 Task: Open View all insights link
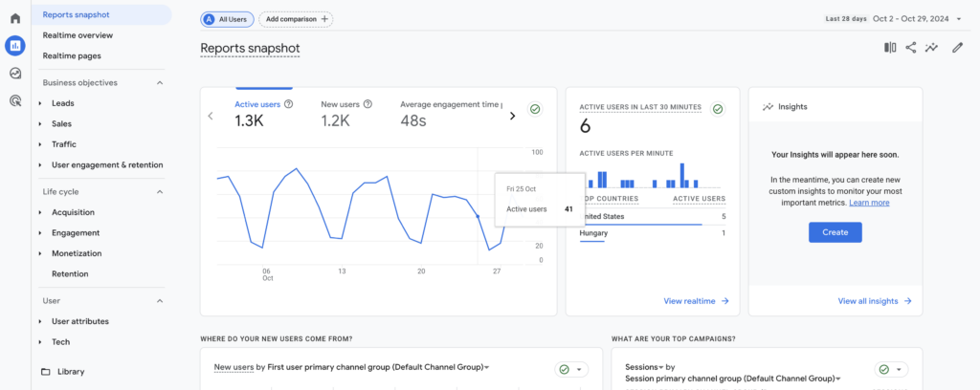pos(875,301)
